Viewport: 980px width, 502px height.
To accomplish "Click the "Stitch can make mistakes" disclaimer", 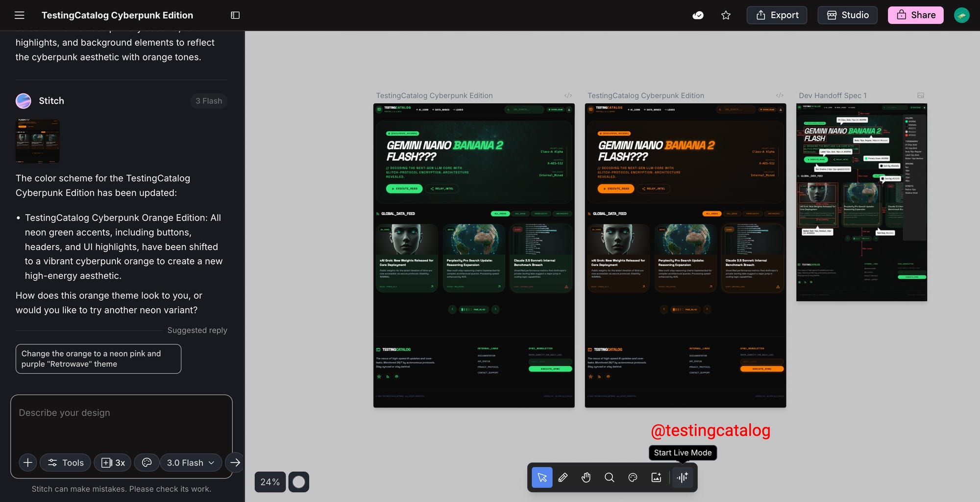I will pyautogui.click(x=122, y=489).
